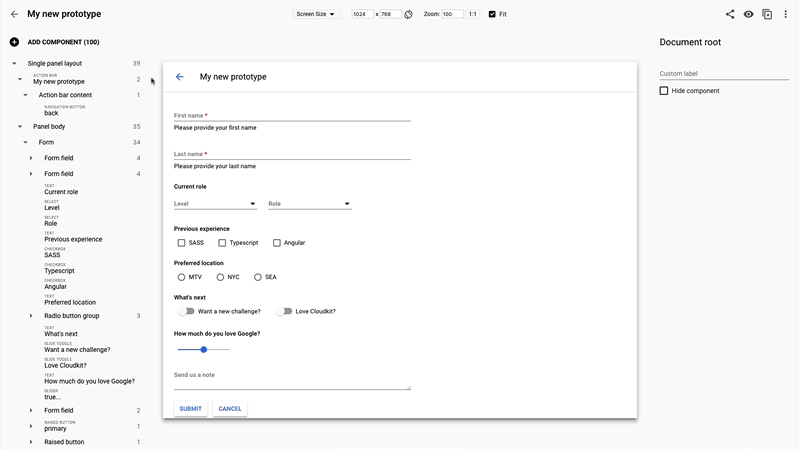The image size is (800, 450).
Task: Expand the Radio button group tree item
Action: (31, 316)
